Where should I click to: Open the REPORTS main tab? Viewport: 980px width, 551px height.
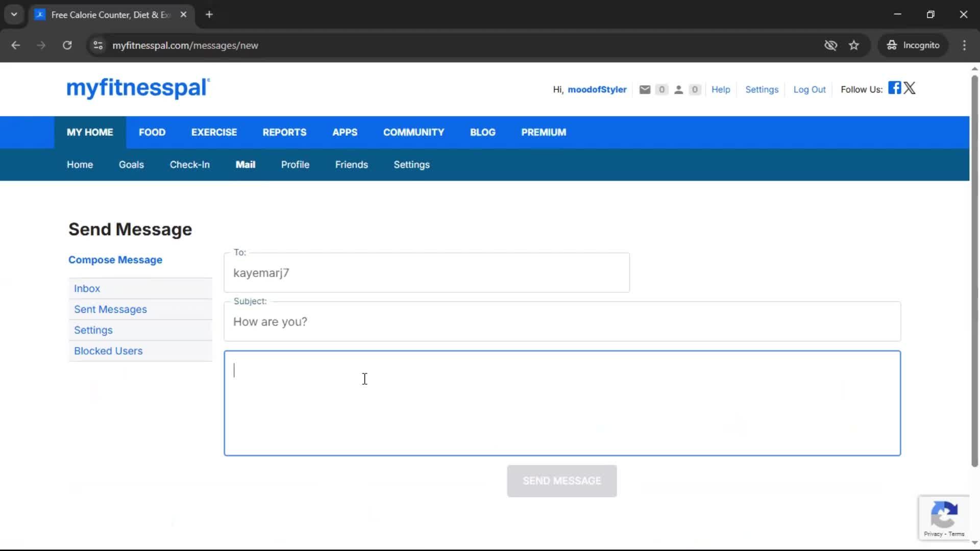coord(284,132)
